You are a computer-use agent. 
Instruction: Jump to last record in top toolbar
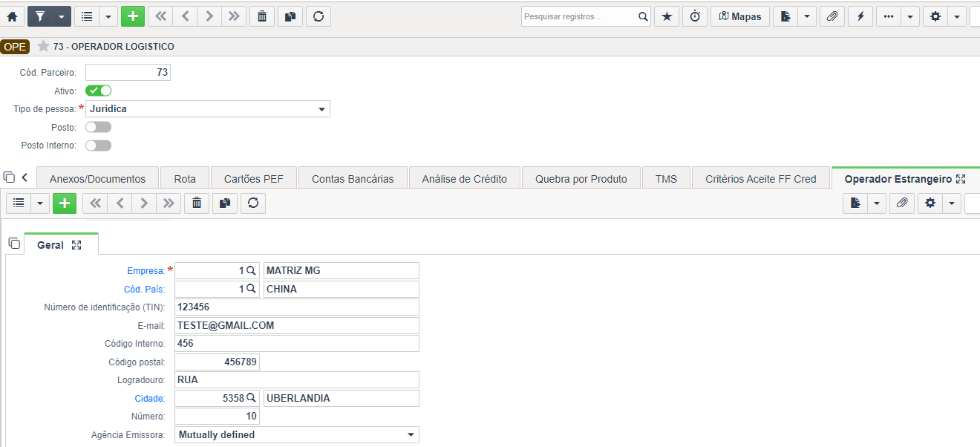pyautogui.click(x=234, y=16)
